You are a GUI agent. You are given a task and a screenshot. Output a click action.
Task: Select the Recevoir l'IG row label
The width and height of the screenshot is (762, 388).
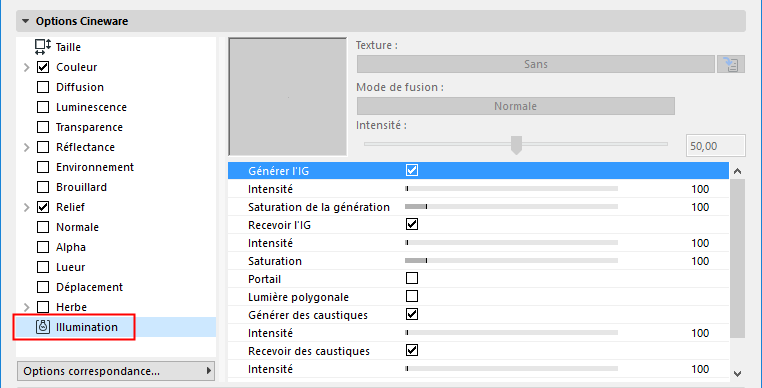pos(279,225)
